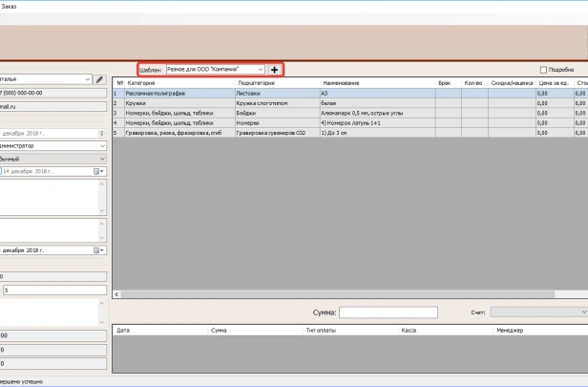
Task: Click the pencil edit icon beside client
Action: 99,79
